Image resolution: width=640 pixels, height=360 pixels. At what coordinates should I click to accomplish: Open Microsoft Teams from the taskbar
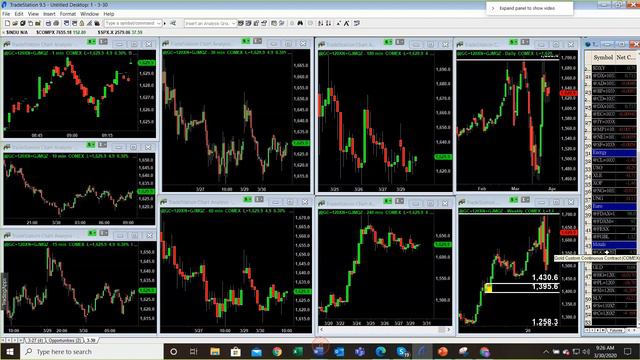tap(360, 351)
